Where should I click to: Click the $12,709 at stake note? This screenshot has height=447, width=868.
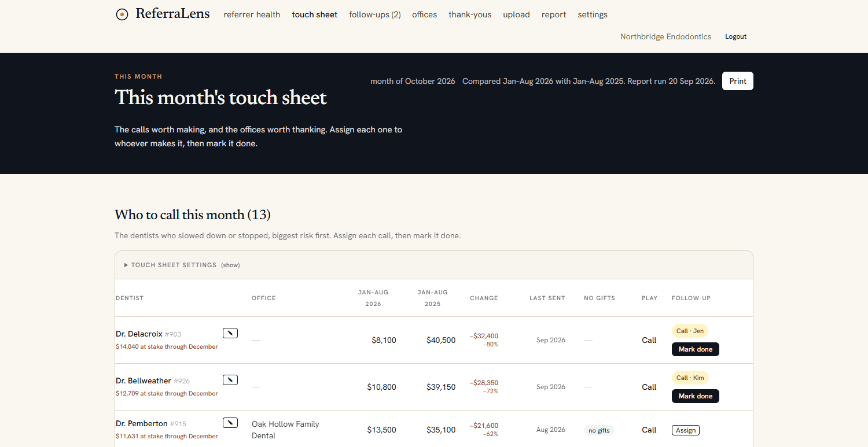tap(167, 393)
